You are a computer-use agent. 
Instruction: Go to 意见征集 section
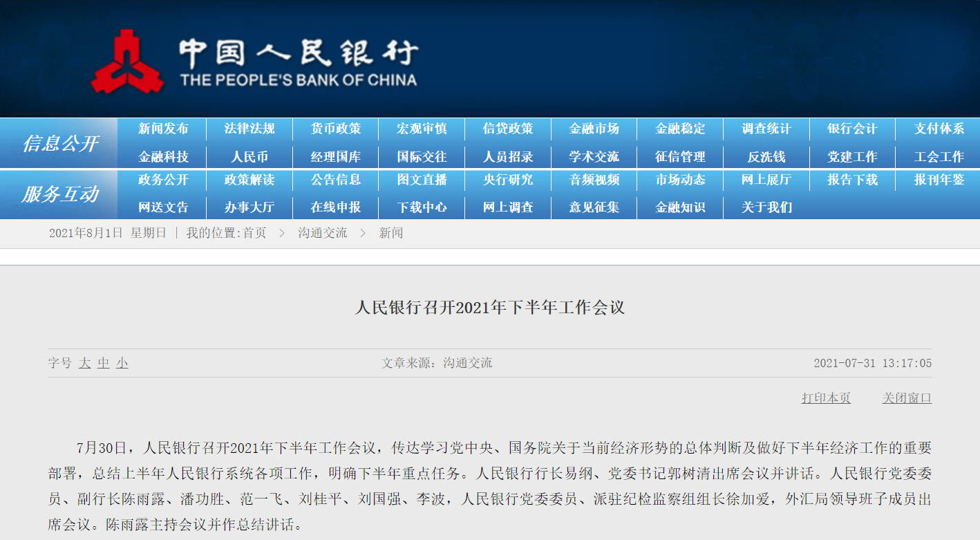tap(594, 207)
